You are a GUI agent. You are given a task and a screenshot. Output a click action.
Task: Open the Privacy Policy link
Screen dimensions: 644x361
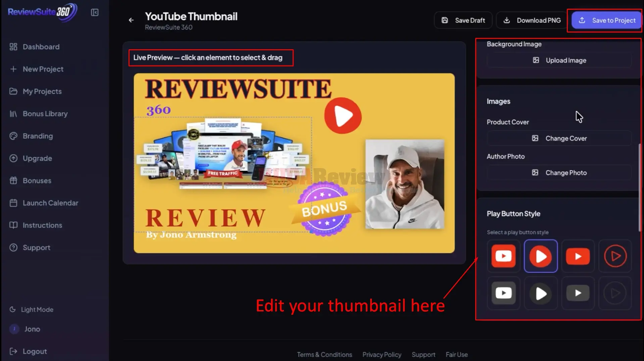click(382, 354)
